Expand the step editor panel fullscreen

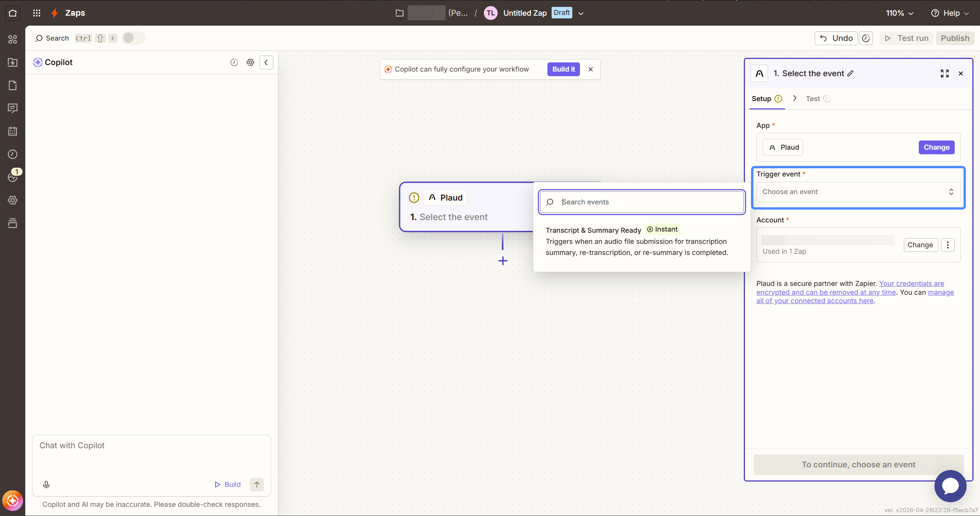click(944, 73)
